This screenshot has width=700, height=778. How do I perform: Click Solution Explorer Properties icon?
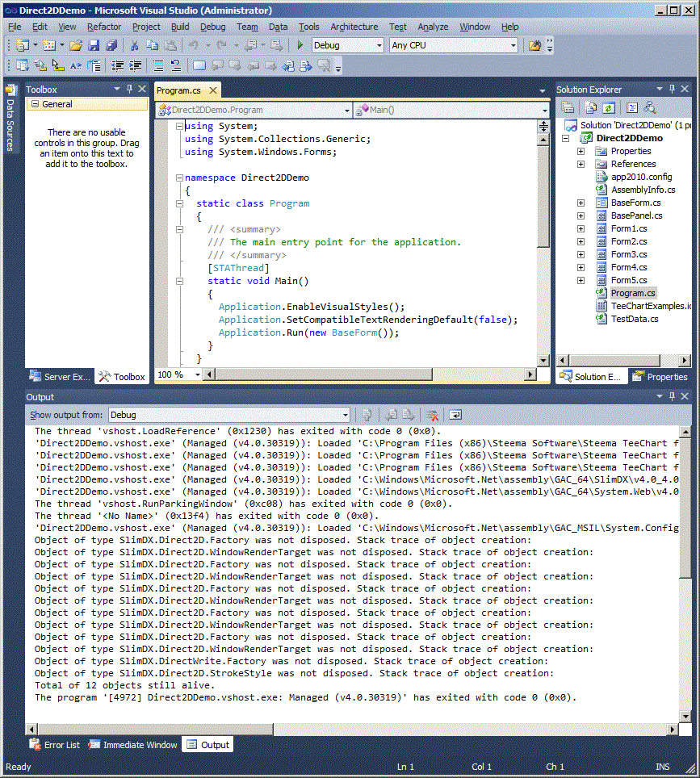568,107
